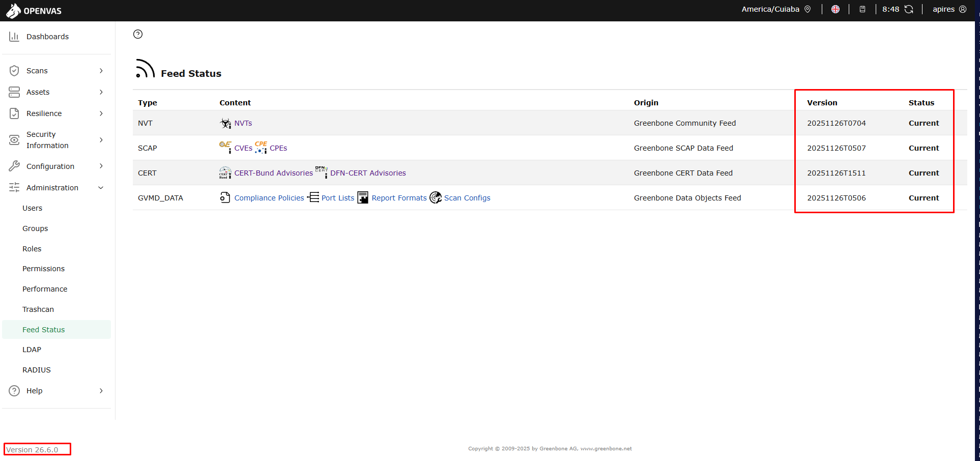Click the CVEs icon in SCAP row
The width and height of the screenshot is (980, 461).
(x=225, y=147)
